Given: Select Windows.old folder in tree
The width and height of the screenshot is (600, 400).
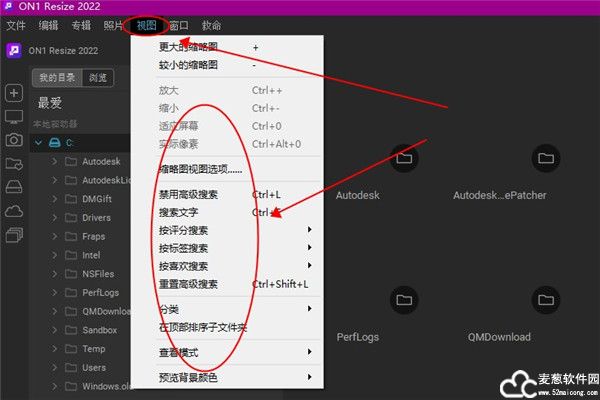Looking at the screenshot, I should pos(106,386).
